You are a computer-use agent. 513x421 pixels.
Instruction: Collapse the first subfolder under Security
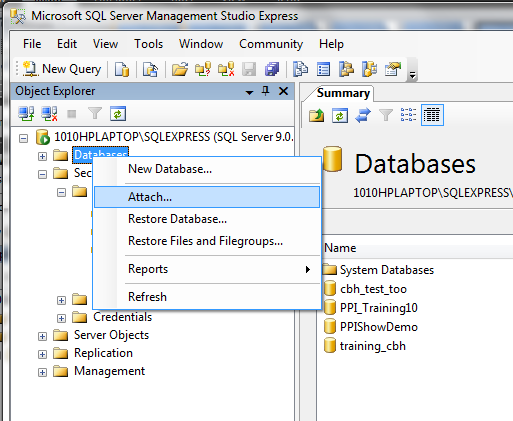[61, 192]
